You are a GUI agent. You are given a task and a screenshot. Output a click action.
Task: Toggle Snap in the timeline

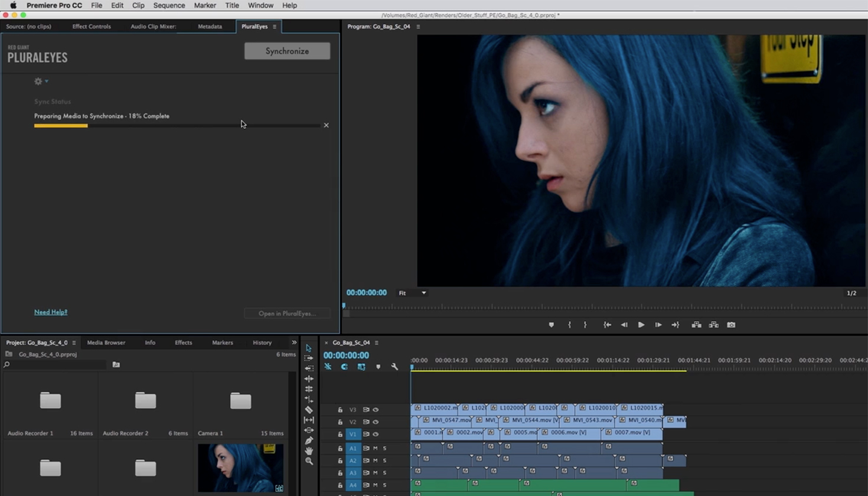pyautogui.click(x=344, y=367)
